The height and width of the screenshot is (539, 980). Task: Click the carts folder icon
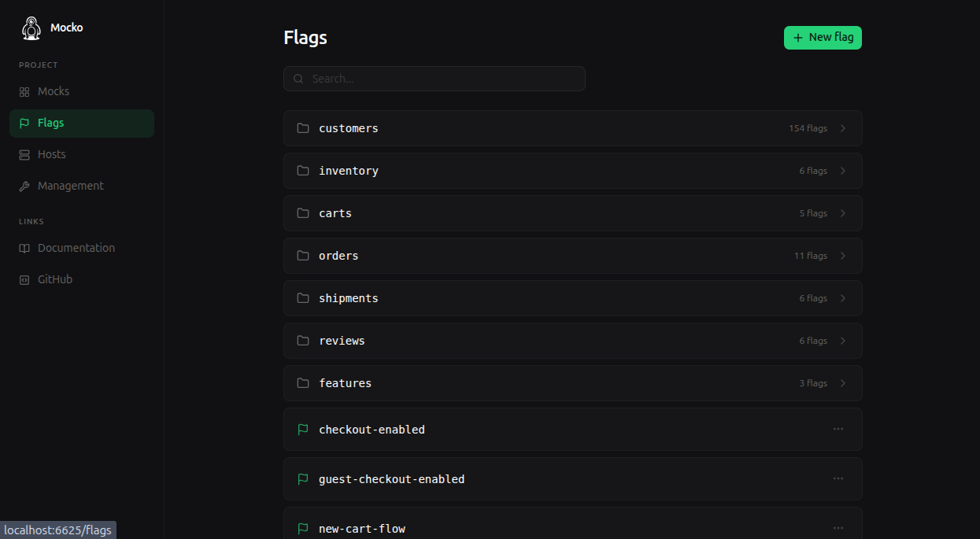point(303,213)
